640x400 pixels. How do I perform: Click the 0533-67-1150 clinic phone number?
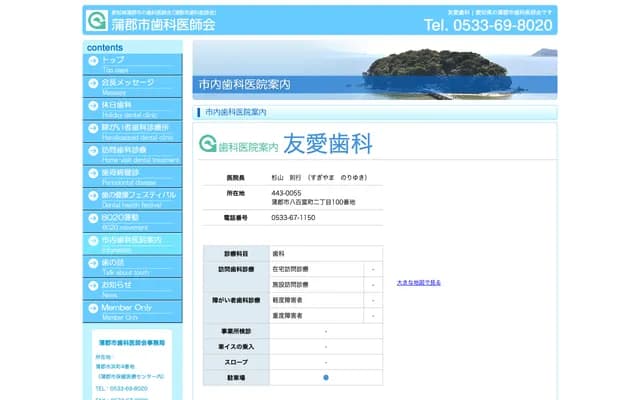294,217
